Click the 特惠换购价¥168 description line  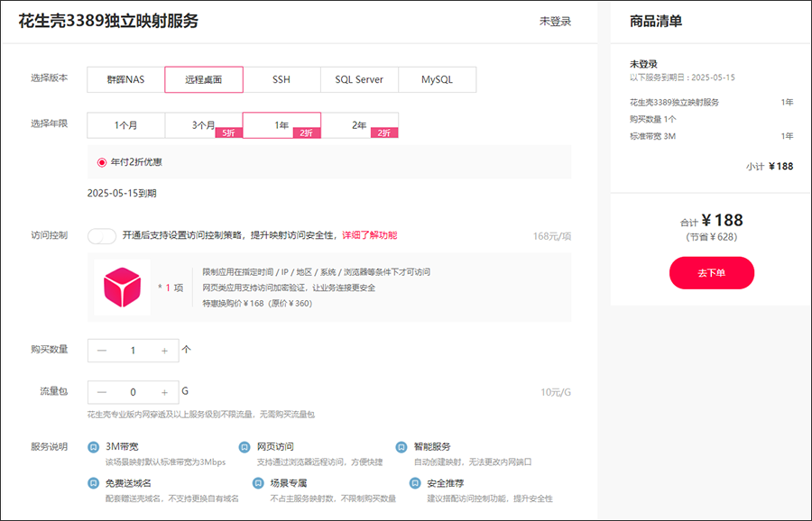(257, 303)
